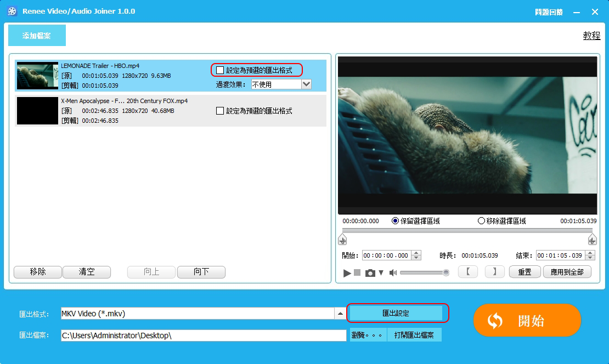The width and height of the screenshot is (609, 364).
Task: Click the 清空 clear list button
Action: [x=87, y=272]
